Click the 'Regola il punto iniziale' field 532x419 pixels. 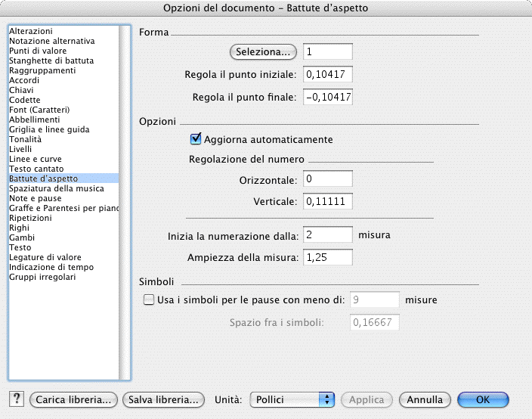tap(328, 75)
